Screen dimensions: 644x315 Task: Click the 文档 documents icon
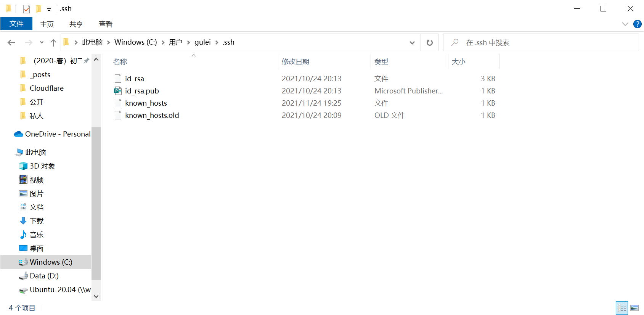tap(23, 207)
